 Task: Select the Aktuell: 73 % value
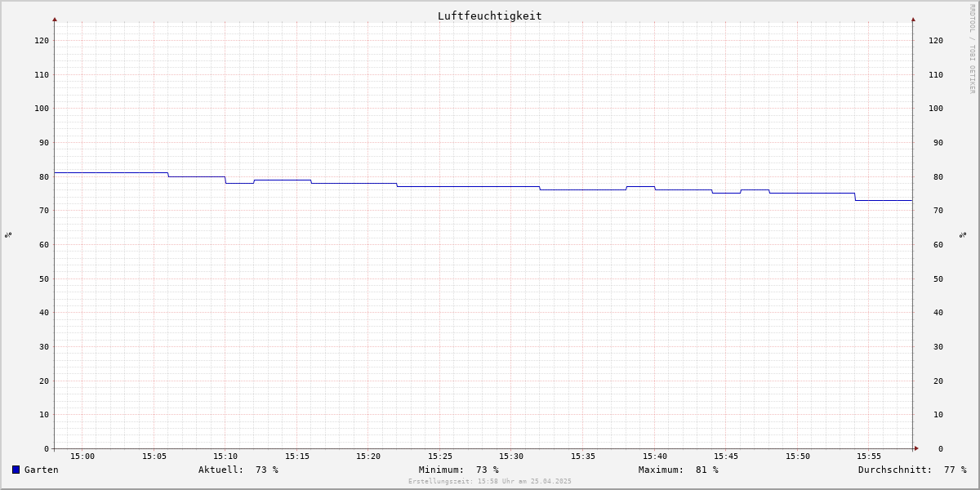click(x=238, y=470)
